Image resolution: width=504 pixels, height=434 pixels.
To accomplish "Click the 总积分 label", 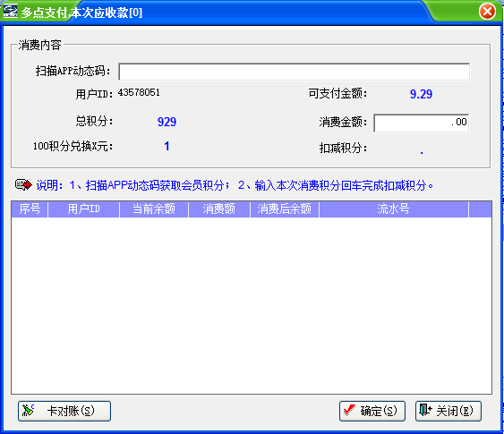I will pyautogui.click(x=95, y=121).
